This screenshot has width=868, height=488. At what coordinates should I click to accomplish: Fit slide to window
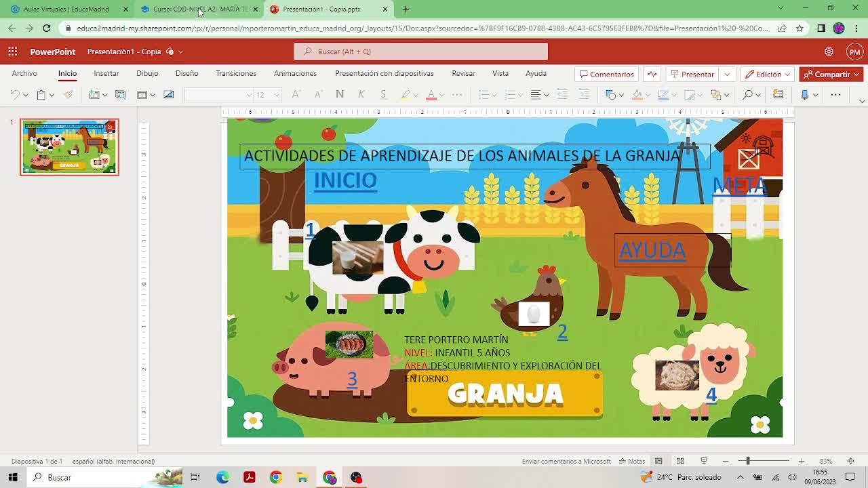(850, 461)
